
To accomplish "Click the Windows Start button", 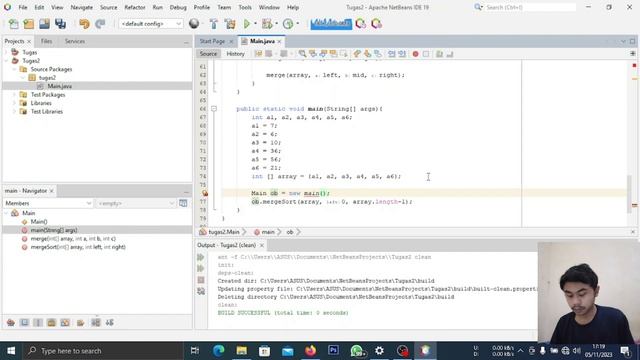I will coord(11,351).
